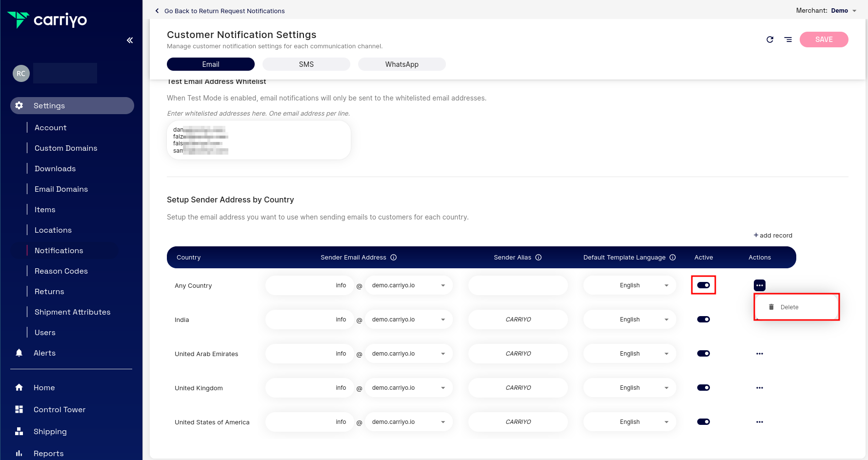868x460 pixels.
Task: Open Control Tower from the sidebar icon
Action: coord(20,409)
